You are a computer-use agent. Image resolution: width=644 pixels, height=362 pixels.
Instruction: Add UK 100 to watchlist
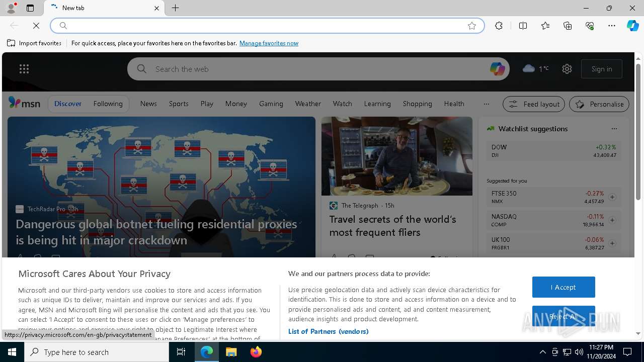pyautogui.click(x=612, y=243)
